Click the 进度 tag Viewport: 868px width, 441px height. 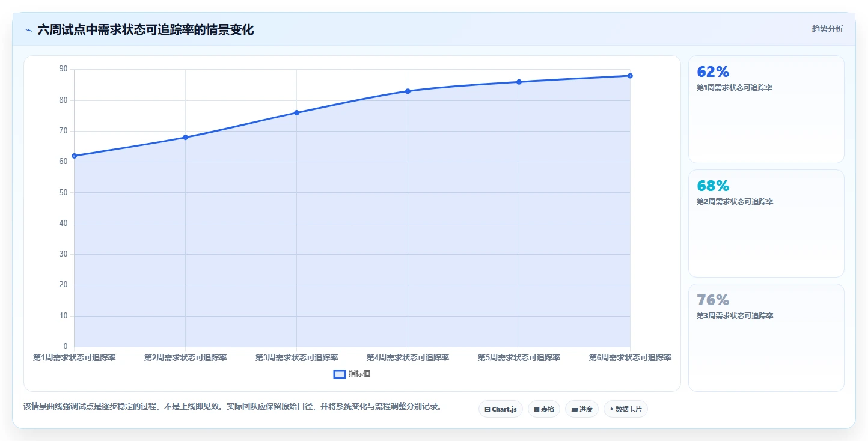(582, 409)
